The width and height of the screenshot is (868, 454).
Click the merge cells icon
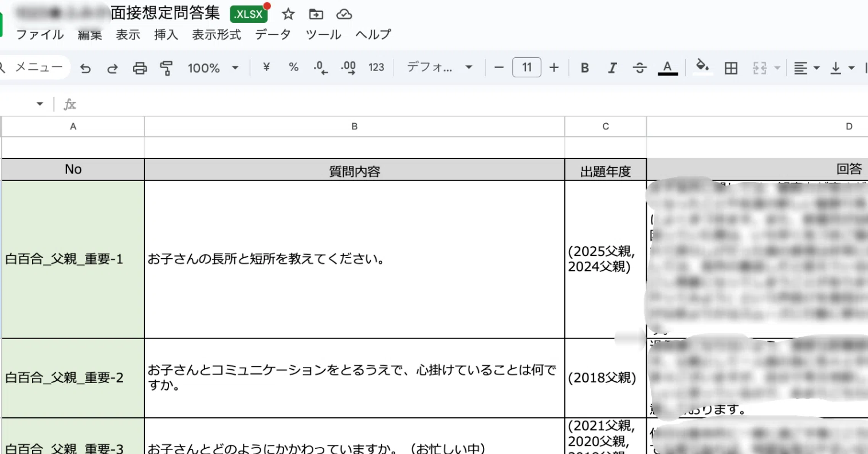(x=760, y=68)
